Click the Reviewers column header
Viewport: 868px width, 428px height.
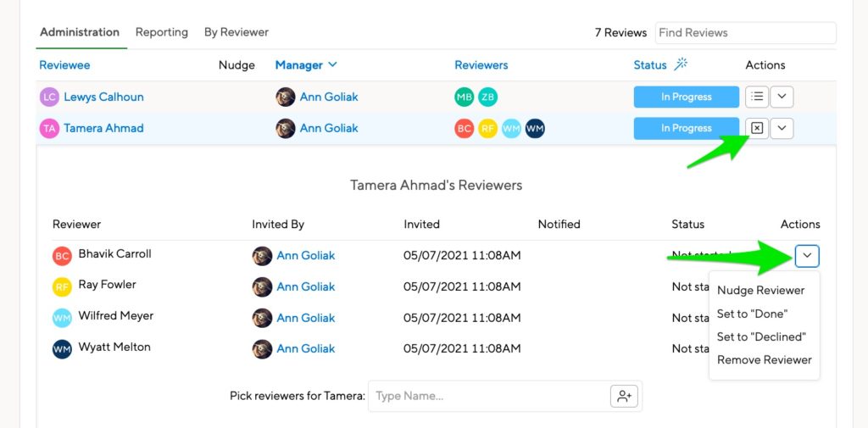[x=481, y=64]
